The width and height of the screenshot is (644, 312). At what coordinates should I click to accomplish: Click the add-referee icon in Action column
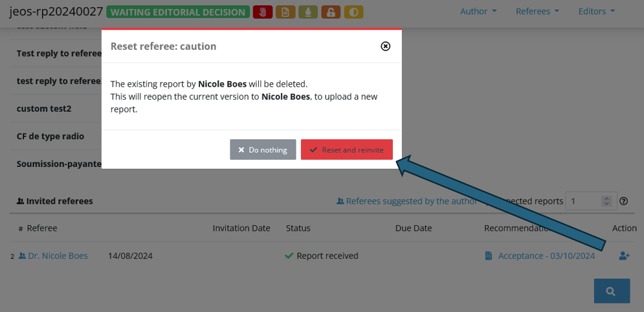click(x=625, y=256)
